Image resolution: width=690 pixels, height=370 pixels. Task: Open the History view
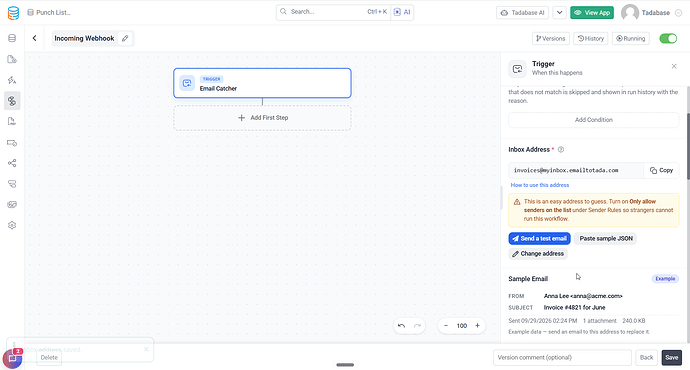(591, 38)
